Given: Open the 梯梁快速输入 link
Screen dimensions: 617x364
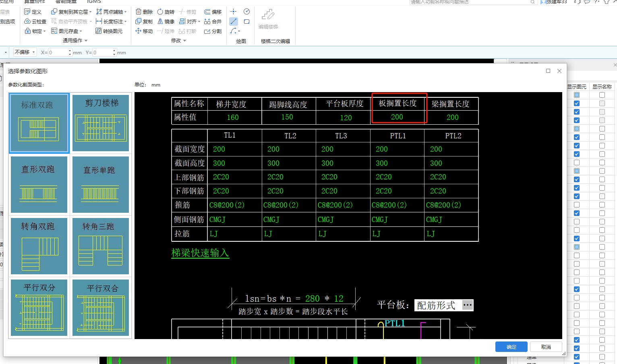Looking at the screenshot, I should click(200, 253).
